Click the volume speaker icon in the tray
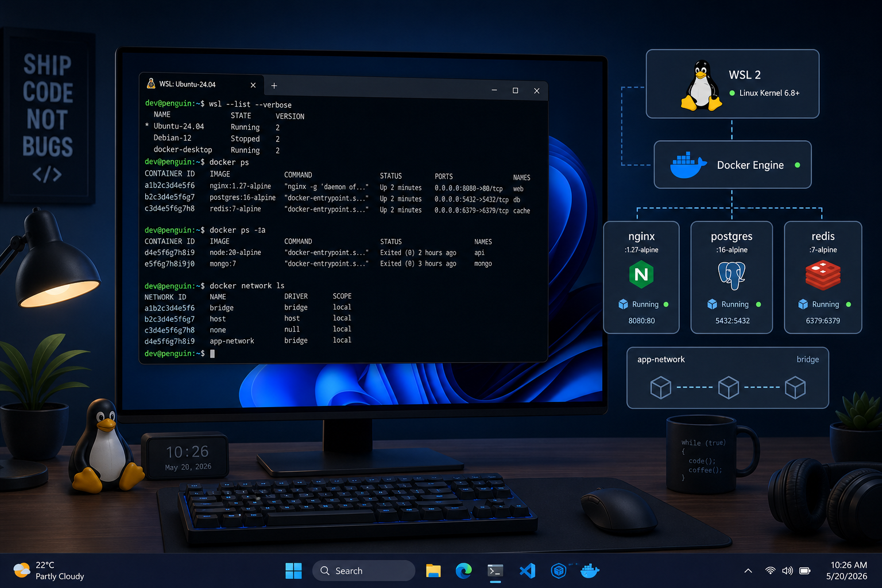882x588 pixels. coord(787,571)
